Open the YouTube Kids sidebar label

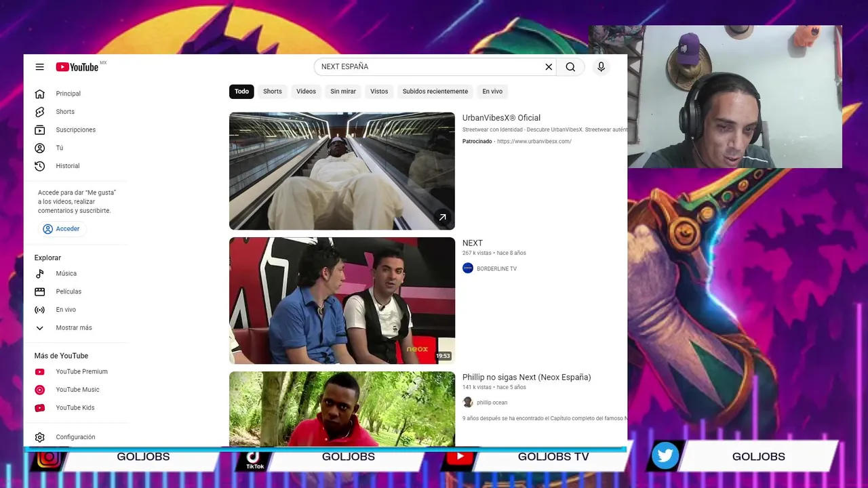pyautogui.click(x=75, y=408)
